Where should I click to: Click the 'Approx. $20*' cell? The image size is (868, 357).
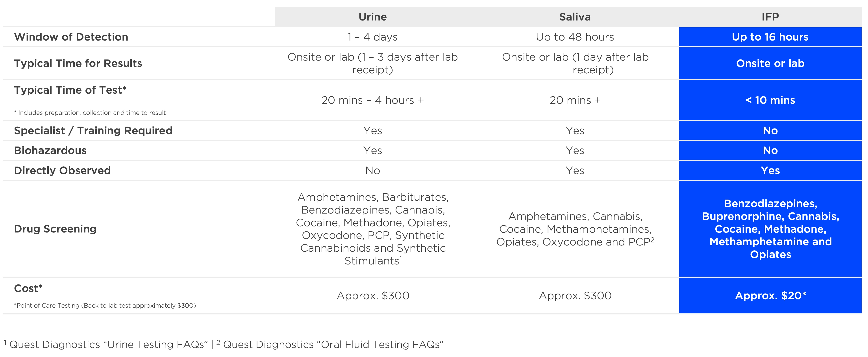tap(770, 296)
